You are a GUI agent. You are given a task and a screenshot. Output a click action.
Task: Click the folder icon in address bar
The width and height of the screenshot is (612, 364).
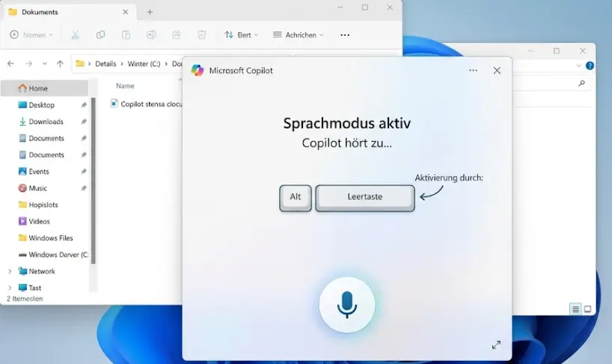[x=80, y=64]
